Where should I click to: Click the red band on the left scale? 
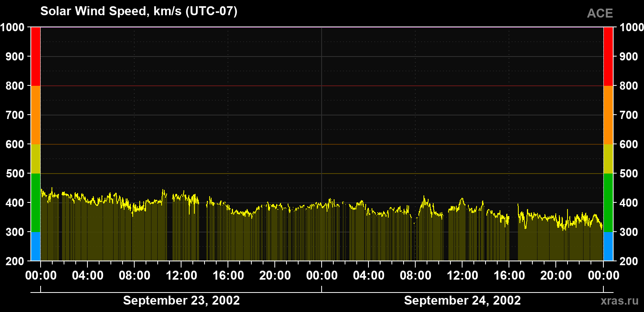pos(36,57)
